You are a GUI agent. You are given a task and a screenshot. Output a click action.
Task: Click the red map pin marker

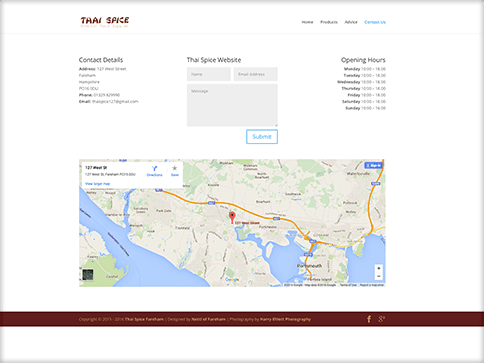point(232,217)
